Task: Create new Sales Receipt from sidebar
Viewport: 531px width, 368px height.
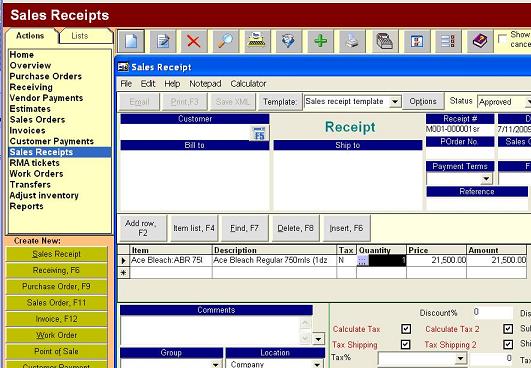Action: click(57, 254)
